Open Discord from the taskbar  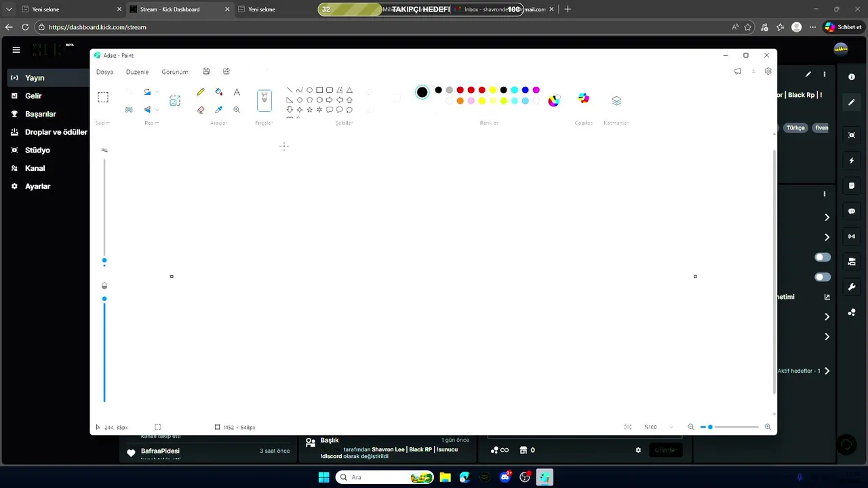(x=505, y=477)
